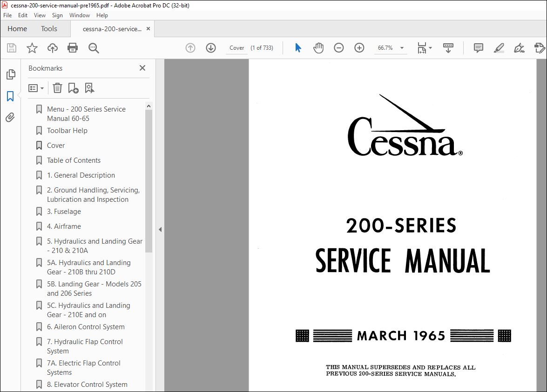
Task: Click the page number field showing Cover
Action: click(x=236, y=48)
